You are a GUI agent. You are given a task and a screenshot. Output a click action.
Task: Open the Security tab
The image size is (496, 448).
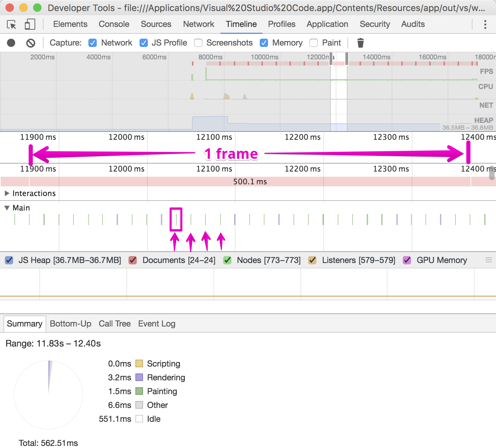click(x=375, y=24)
